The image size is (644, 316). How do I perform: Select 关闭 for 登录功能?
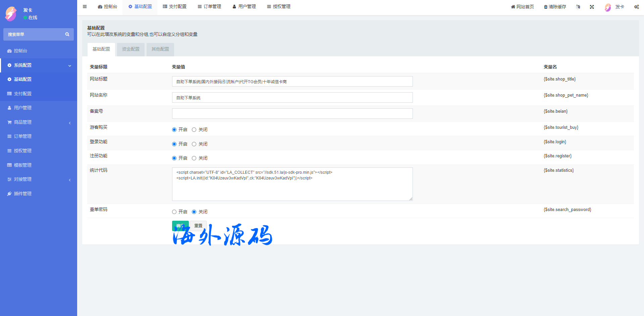click(x=194, y=144)
